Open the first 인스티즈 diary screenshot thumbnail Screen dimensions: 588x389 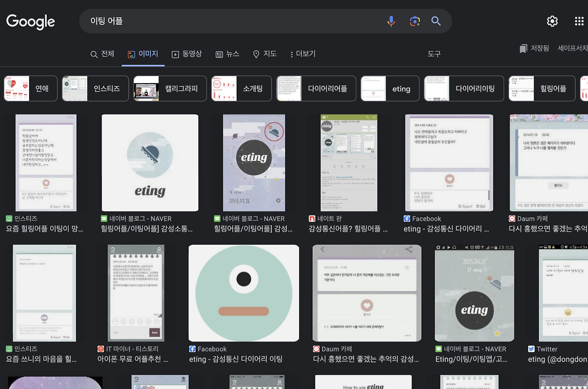point(46,163)
